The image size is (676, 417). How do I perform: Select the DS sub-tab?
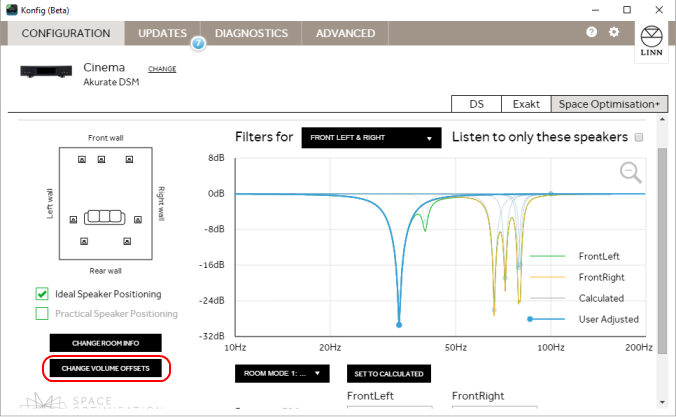coord(476,104)
